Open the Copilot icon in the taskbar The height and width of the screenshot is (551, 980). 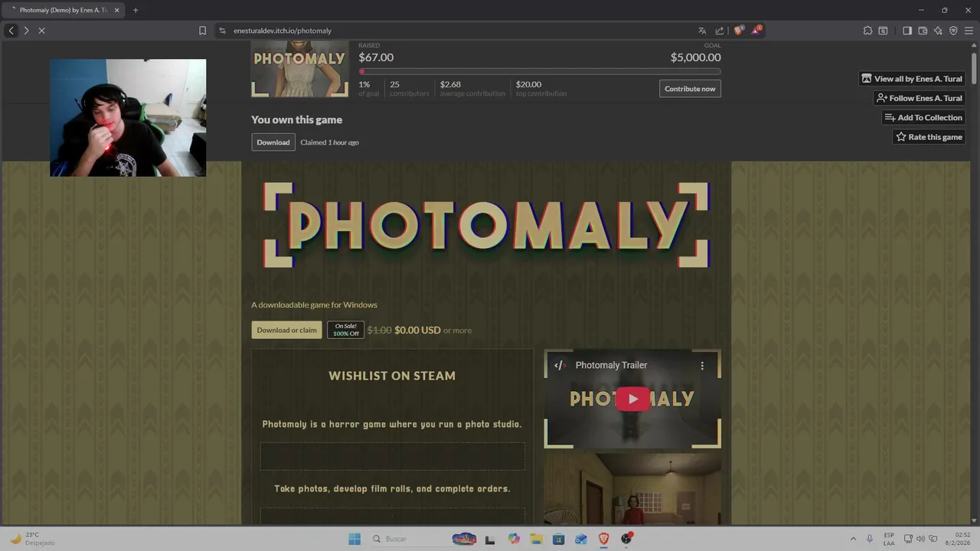[x=514, y=539]
